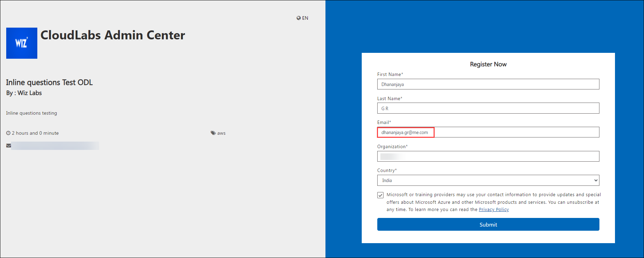Click into the Email input field
The width and height of the screenshot is (644, 258).
(488, 132)
